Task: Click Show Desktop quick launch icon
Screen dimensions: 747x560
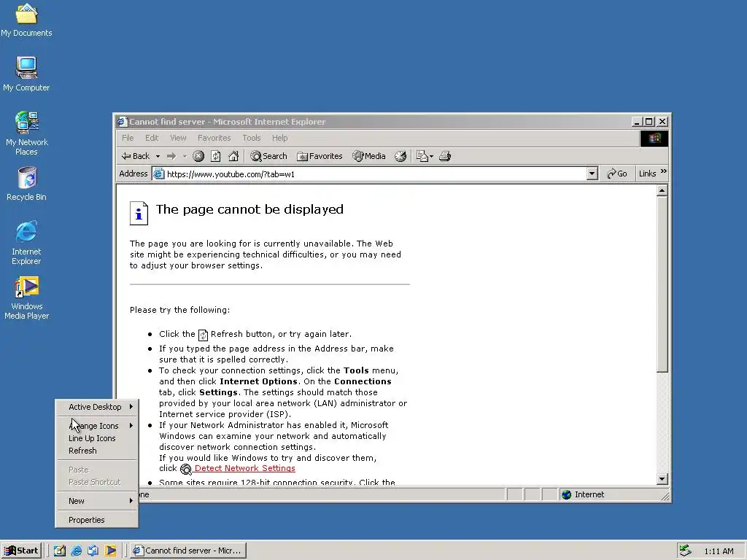Action: (x=60, y=551)
